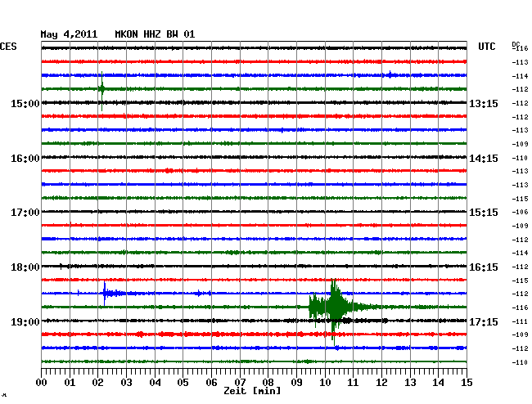The height and width of the screenshot is (404, 532).
Task: Click the 'CES' time zone label
Action: coord(8,47)
